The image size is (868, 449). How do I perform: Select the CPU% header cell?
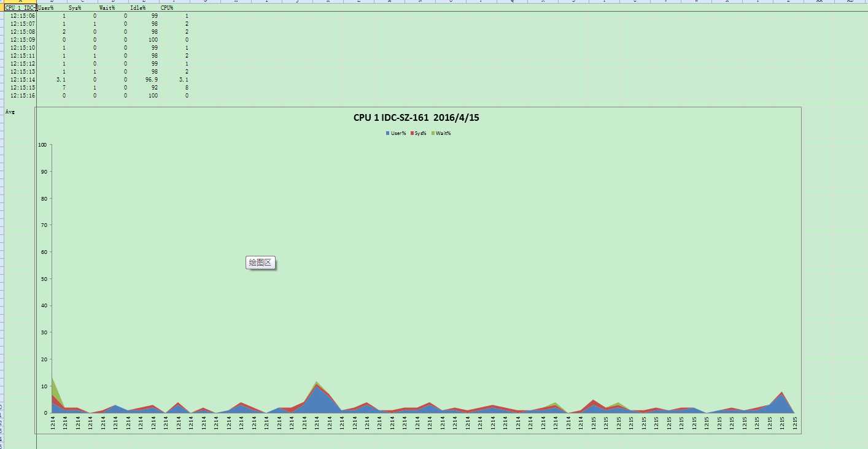coord(175,8)
